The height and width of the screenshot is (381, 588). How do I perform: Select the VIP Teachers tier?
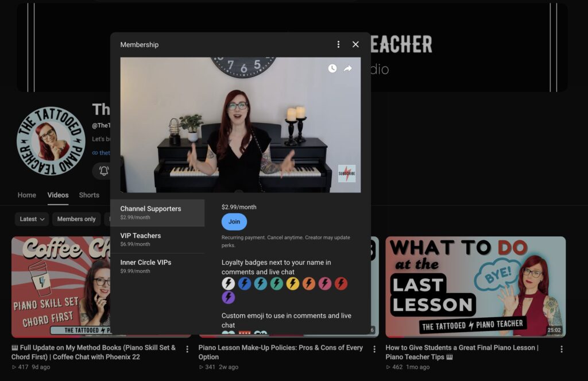click(x=157, y=240)
